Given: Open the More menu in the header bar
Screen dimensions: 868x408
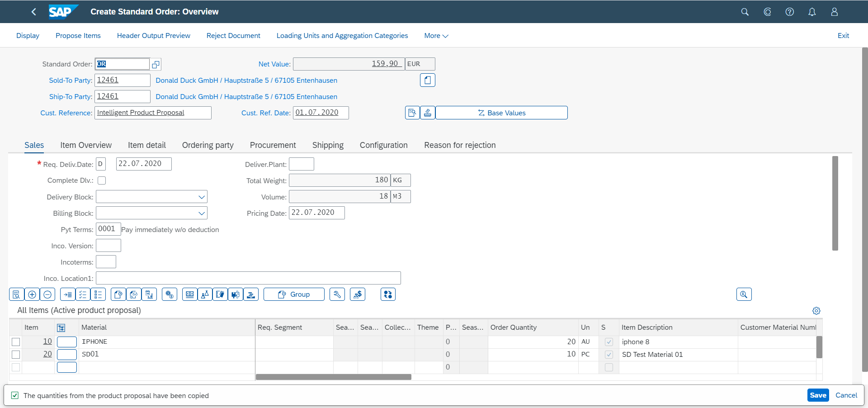Looking at the screenshot, I should [435, 35].
